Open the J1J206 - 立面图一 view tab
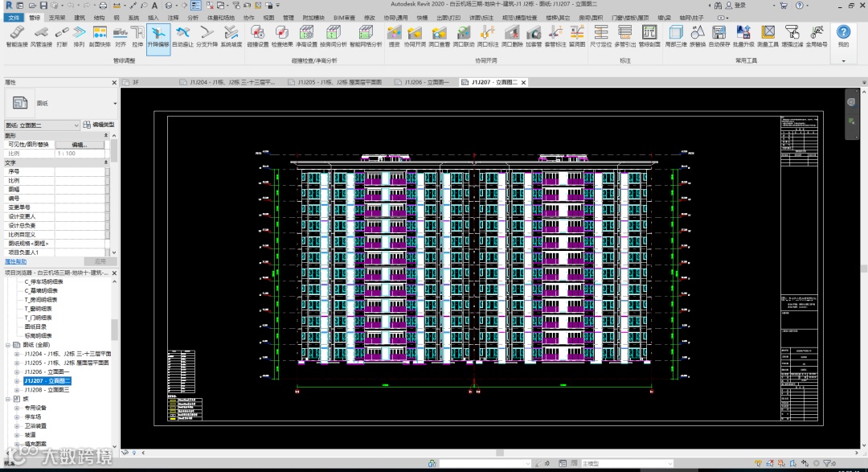This screenshot has width=868, height=472. coord(422,82)
